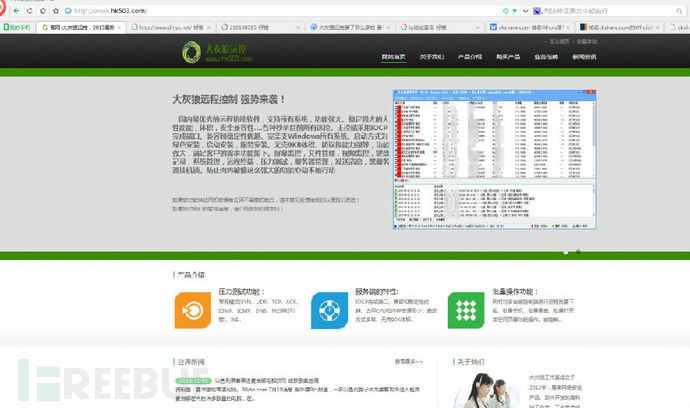Open the dropdown arrow beside the address bar
The image size is (690, 408).
click(x=525, y=11)
